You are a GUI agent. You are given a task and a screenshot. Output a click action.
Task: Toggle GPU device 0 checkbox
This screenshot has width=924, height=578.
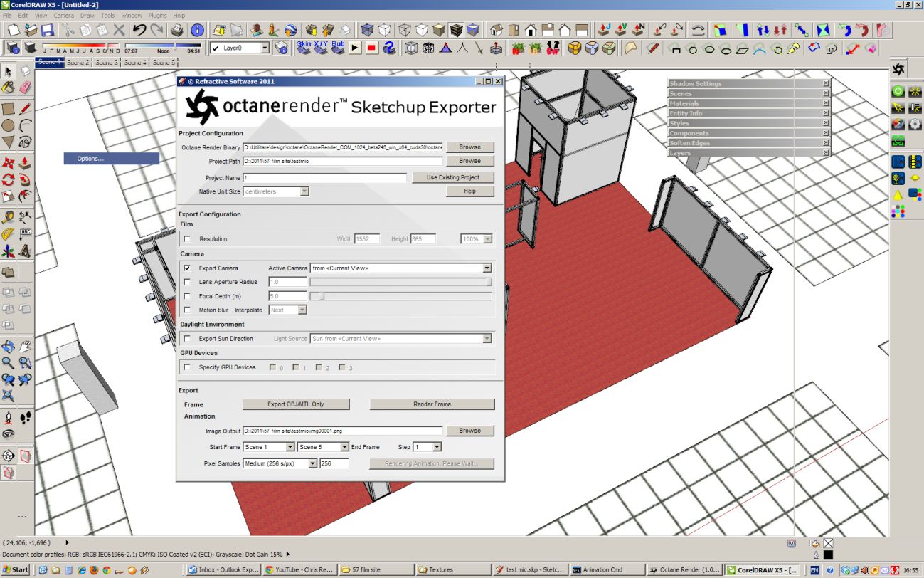tap(272, 367)
